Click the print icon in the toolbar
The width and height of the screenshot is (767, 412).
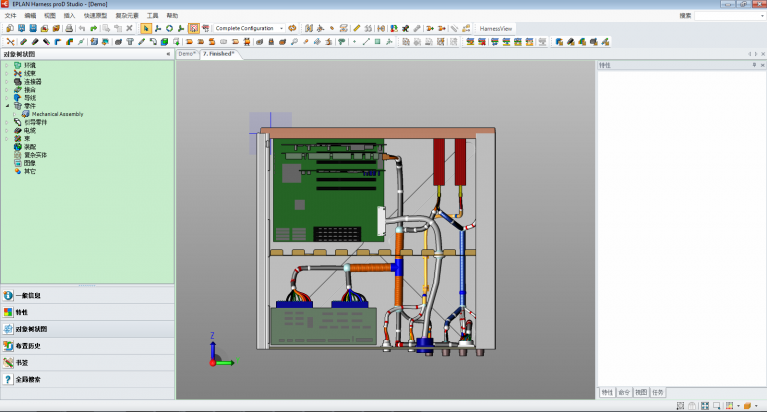point(69,28)
